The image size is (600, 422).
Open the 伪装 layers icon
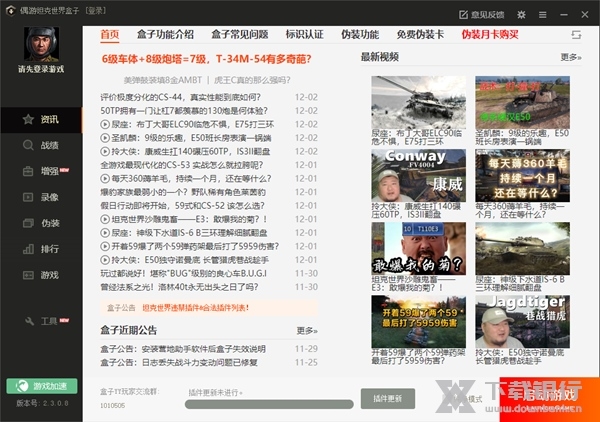tap(28, 223)
